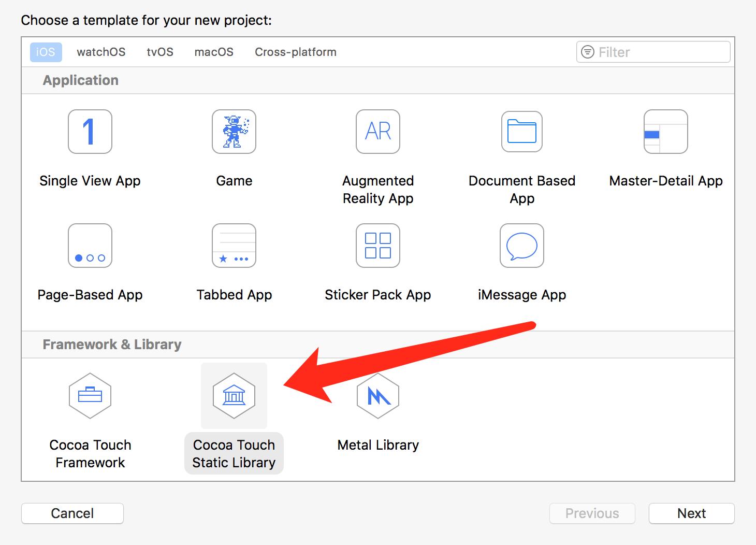Click the "Tabbed App" label
This screenshot has height=545, width=756.
click(x=234, y=295)
